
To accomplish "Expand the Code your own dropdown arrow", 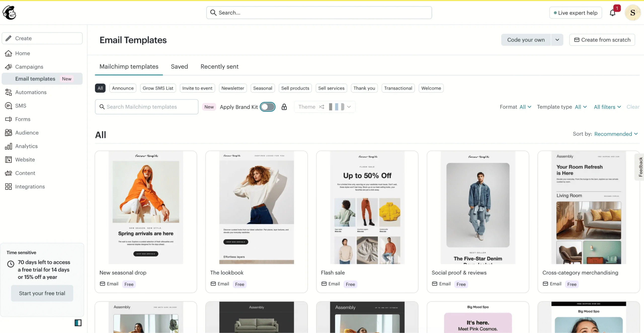I will click(x=557, y=40).
